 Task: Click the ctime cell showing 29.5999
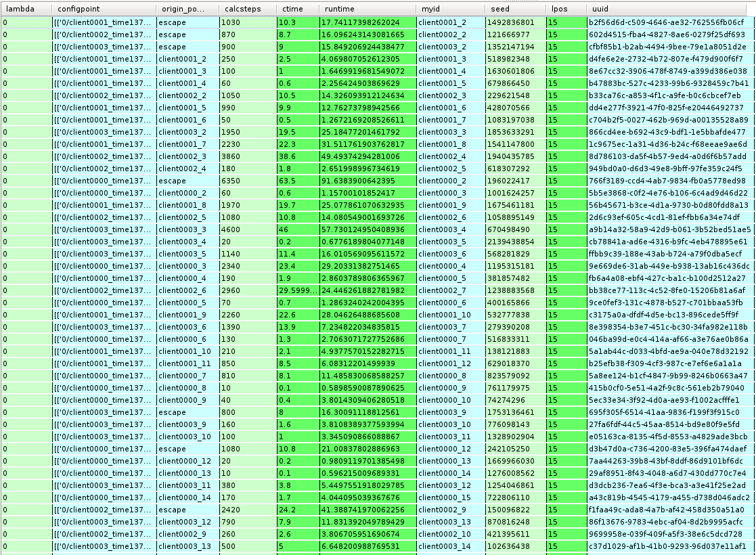click(x=298, y=290)
